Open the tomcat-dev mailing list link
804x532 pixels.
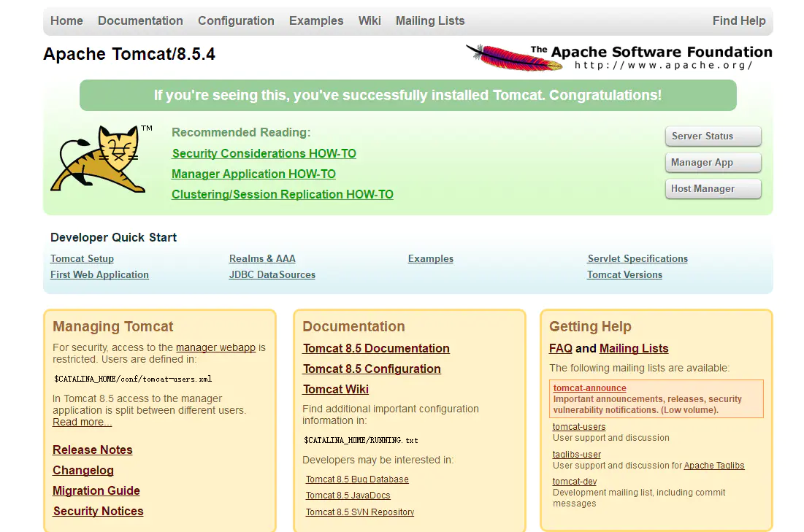(x=575, y=482)
